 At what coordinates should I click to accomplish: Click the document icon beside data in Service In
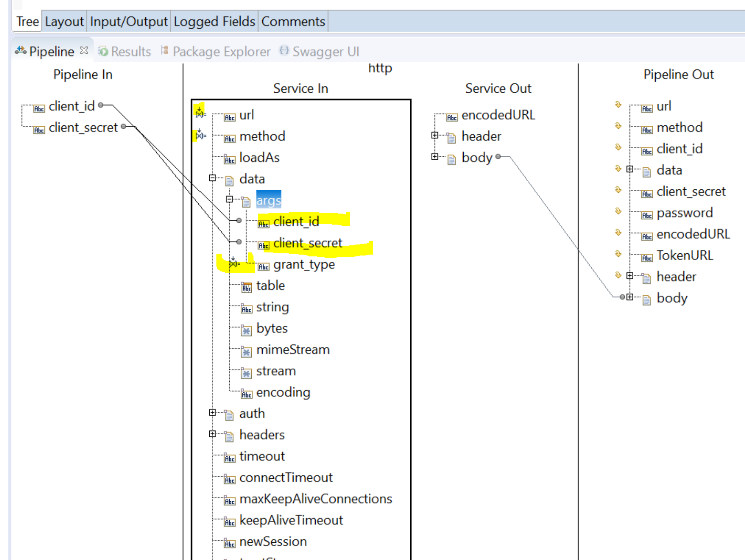point(229,180)
